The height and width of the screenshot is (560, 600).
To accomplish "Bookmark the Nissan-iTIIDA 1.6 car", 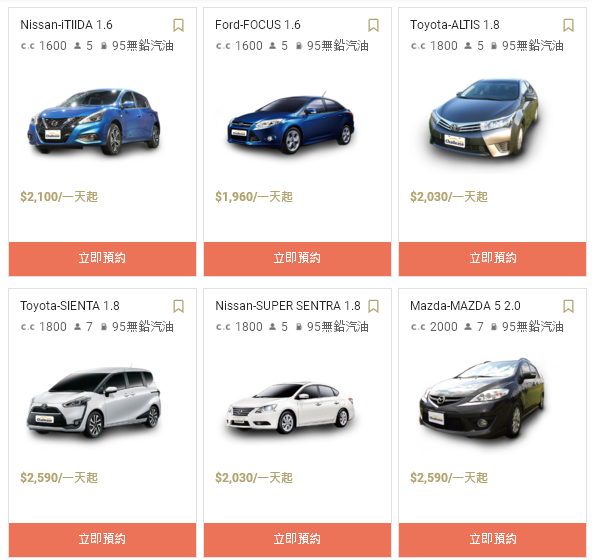I will [x=178, y=25].
